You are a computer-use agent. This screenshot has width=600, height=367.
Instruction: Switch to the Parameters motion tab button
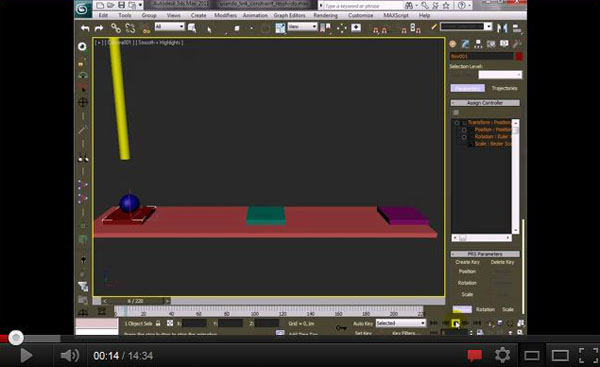[x=468, y=88]
